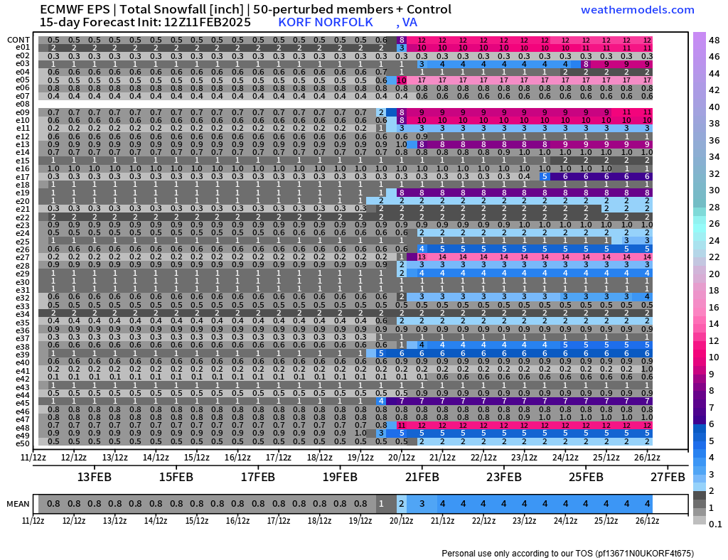Viewport: 728px width, 560px height.
Task: Select the e27 ensemble member label
Action: tap(22, 257)
